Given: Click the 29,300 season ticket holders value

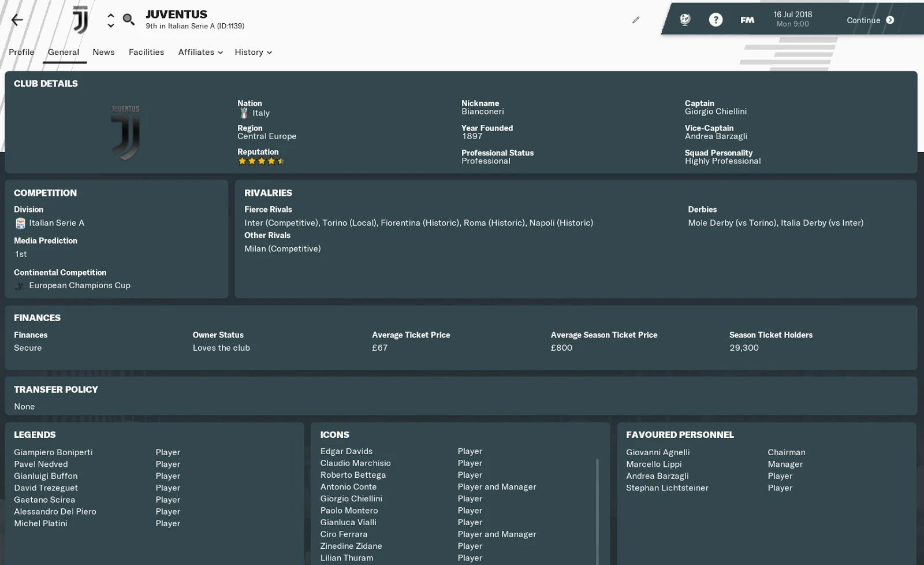Looking at the screenshot, I should pos(744,348).
